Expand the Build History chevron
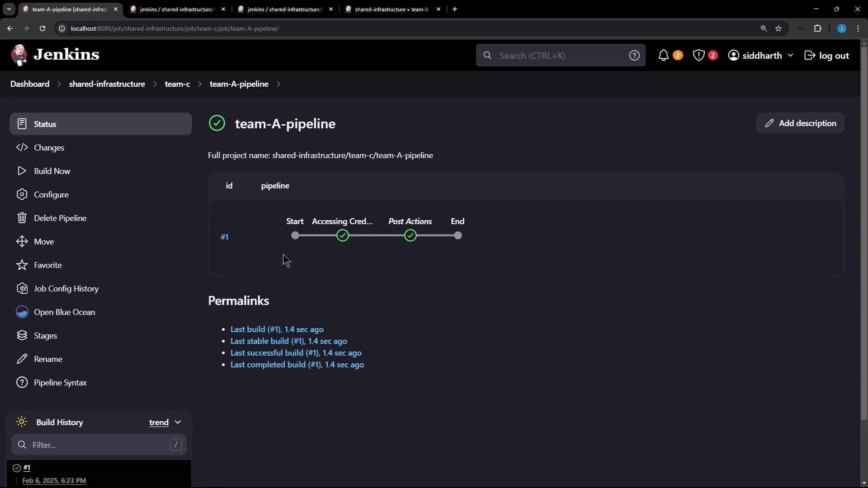This screenshot has width=868, height=488. click(x=178, y=422)
